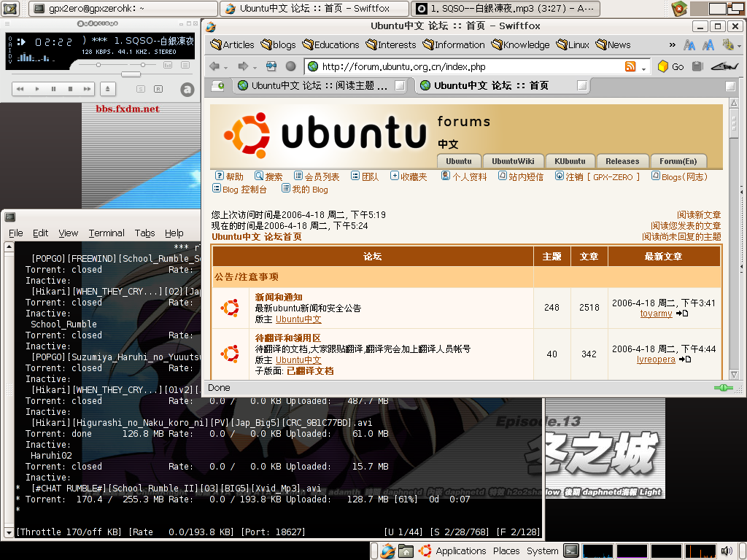
Task: Click the Audacious balance slider knob
Action: click(142, 65)
